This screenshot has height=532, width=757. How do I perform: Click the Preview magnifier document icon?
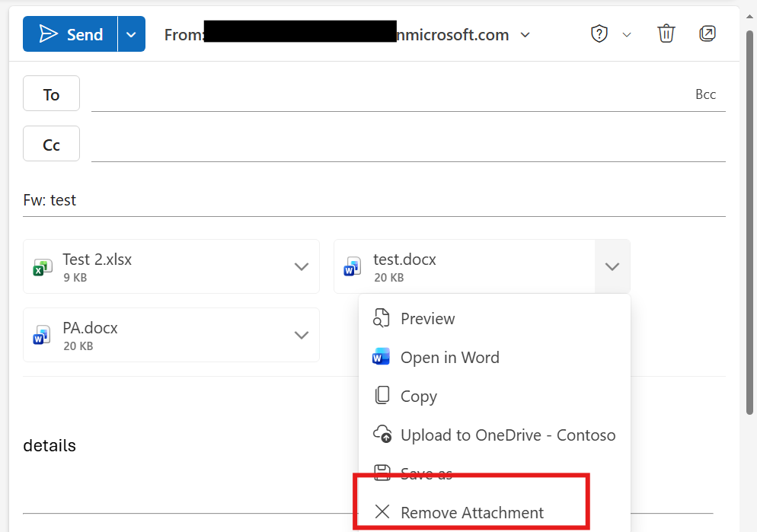[382, 318]
